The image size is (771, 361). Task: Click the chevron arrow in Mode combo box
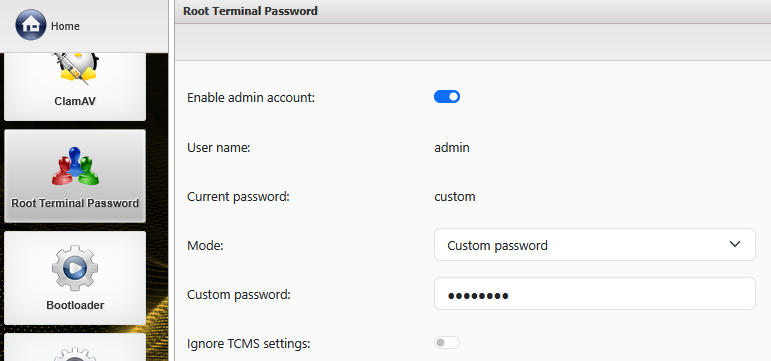tap(735, 244)
